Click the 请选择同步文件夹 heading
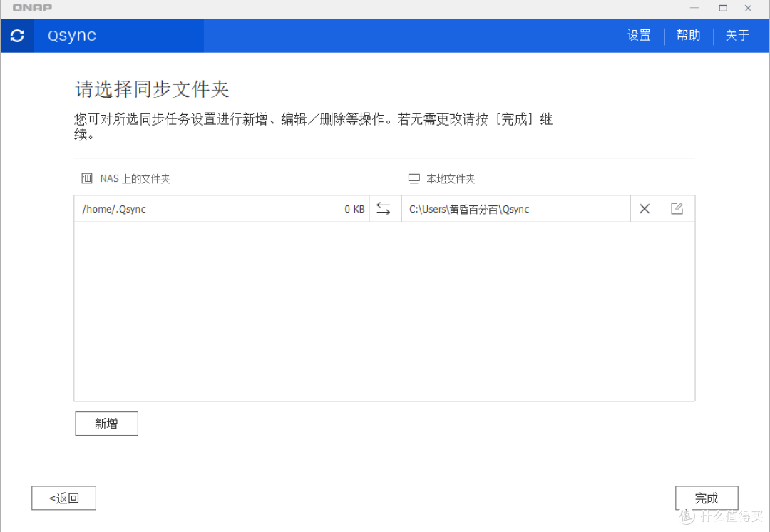This screenshot has width=770, height=532. point(153,89)
